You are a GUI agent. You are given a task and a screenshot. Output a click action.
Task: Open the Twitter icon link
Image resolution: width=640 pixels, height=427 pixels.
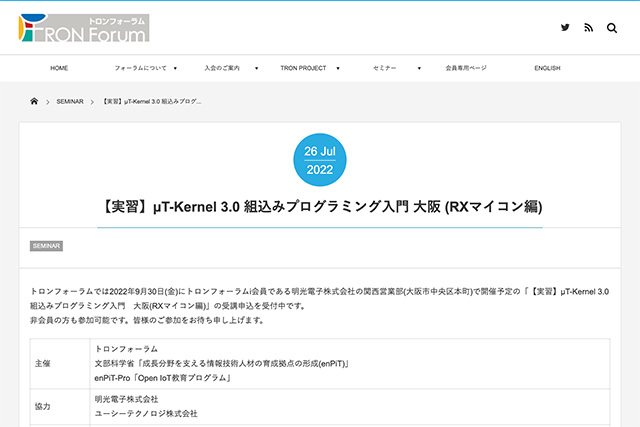coord(565,27)
